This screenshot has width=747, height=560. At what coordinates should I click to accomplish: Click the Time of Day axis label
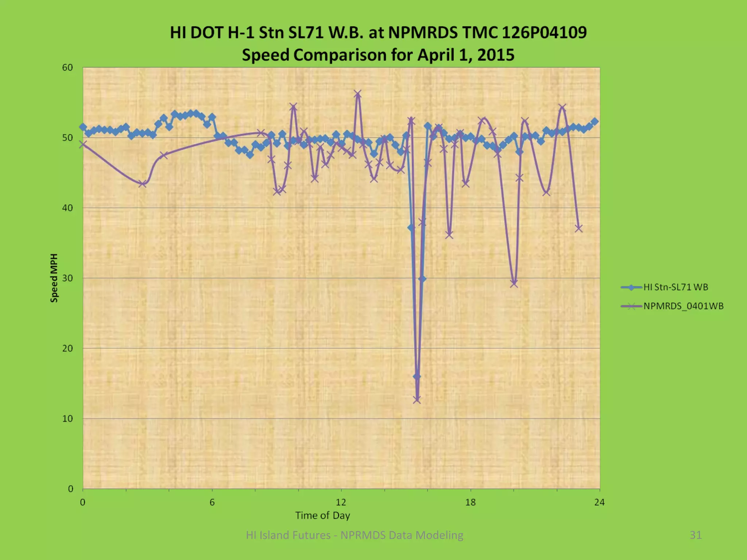[322, 515]
